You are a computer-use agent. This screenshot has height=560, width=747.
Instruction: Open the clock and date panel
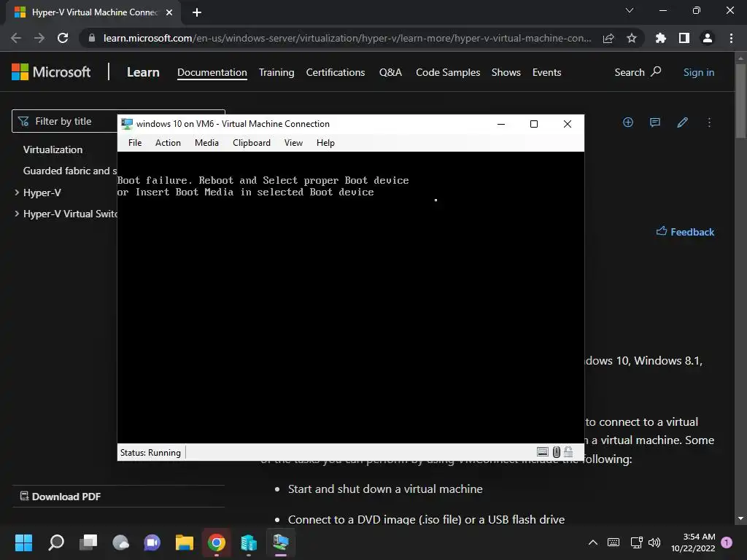(693, 542)
